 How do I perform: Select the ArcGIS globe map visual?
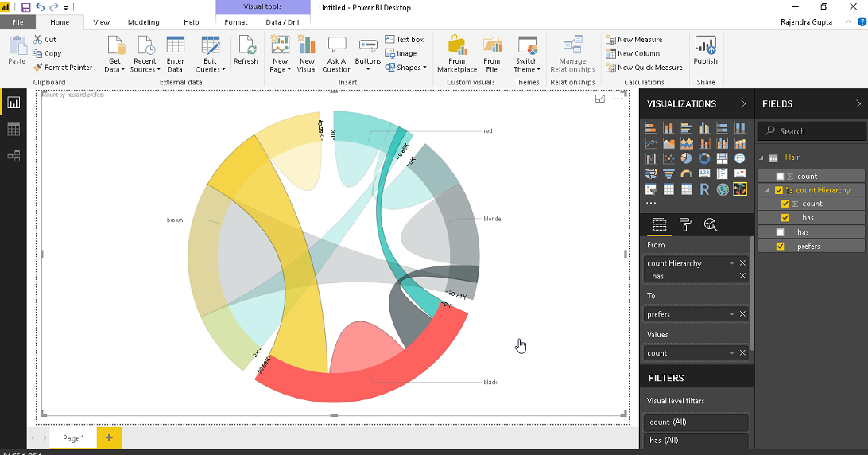coord(722,189)
